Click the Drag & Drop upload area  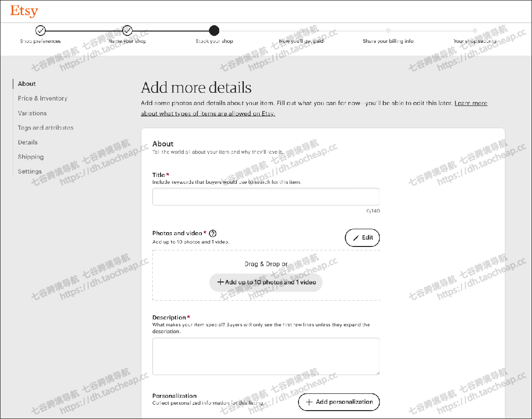tap(266, 276)
